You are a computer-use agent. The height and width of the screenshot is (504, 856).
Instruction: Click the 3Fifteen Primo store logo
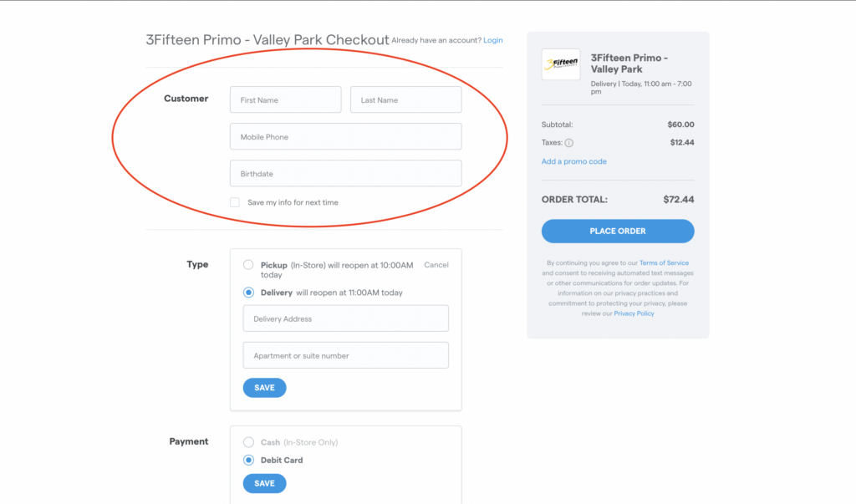(x=560, y=64)
